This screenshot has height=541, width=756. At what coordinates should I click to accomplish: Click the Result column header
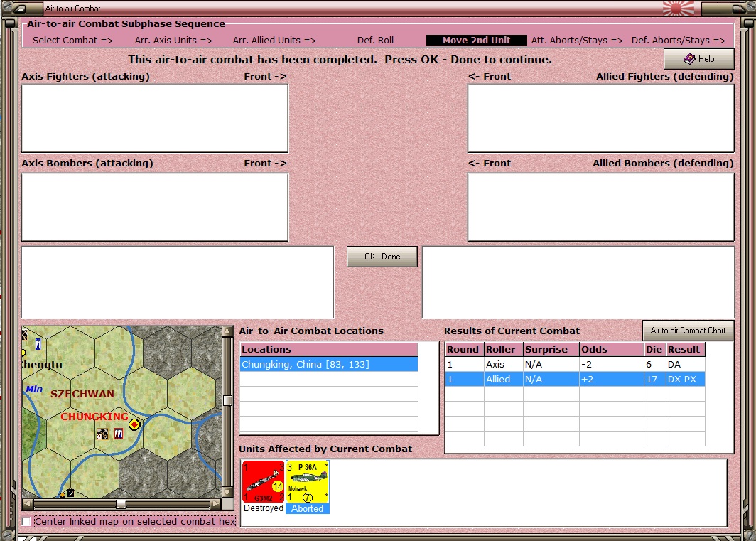(685, 349)
